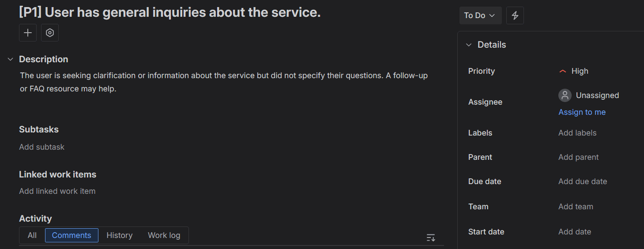Viewport: 644px width, 249px height.
Task: Open the History activity tab
Action: pos(119,235)
